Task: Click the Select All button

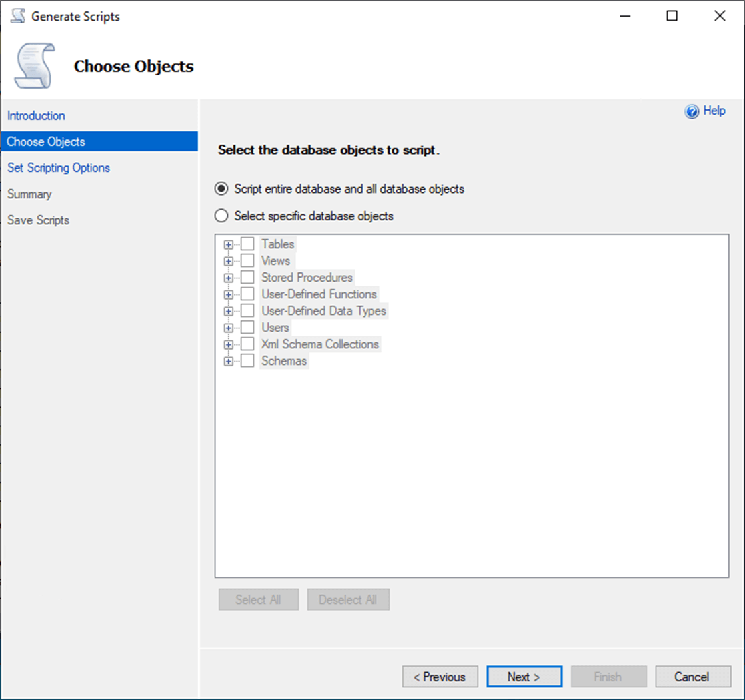Action: click(x=259, y=599)
